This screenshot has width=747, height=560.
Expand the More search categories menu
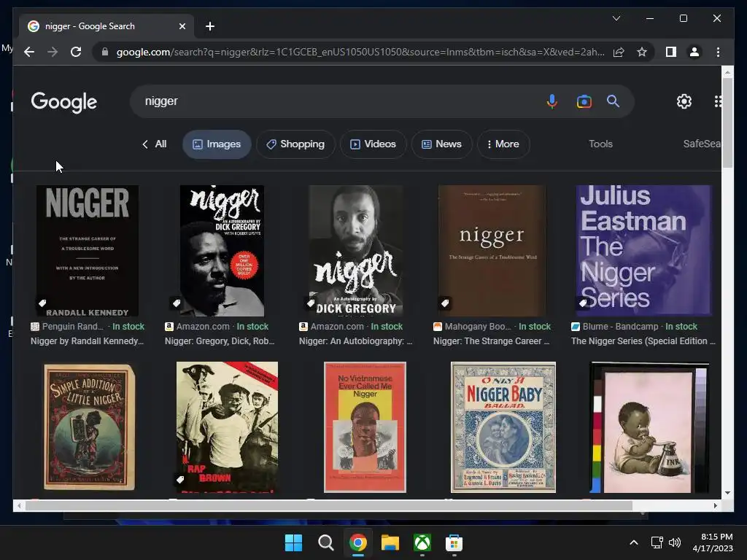[503, 144]
